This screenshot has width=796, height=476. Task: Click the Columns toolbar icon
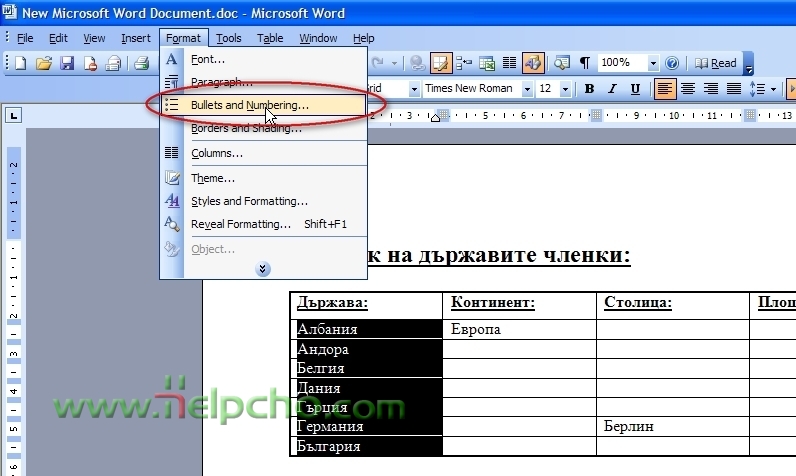coord(509,63)
